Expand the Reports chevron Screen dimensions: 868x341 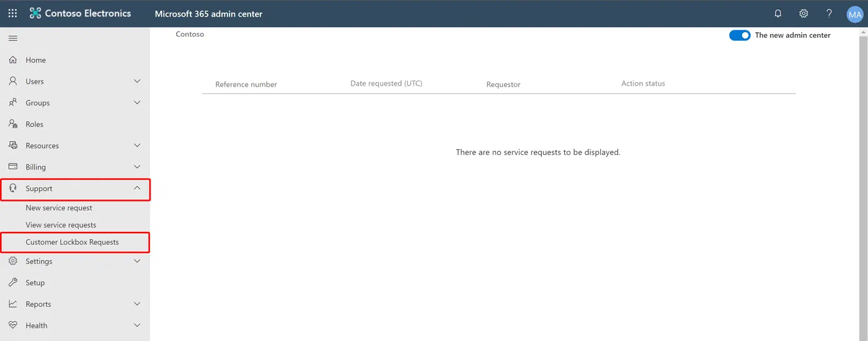click(138, 304)
